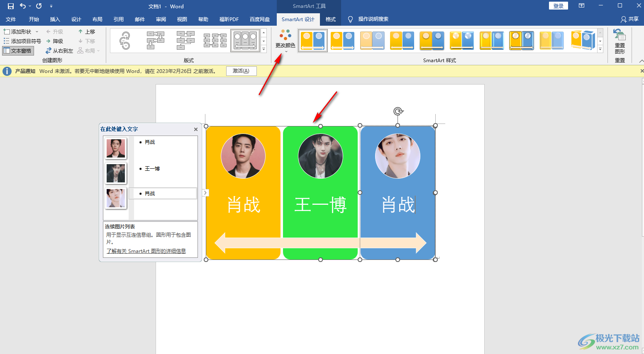Click the 共享 share button

pyautogui.click(x=629, y=19)
